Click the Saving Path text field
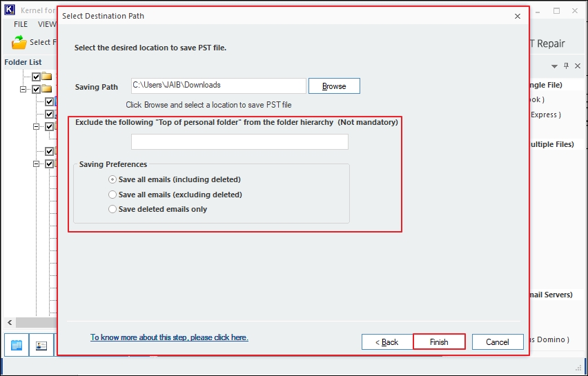 point(219,86)
